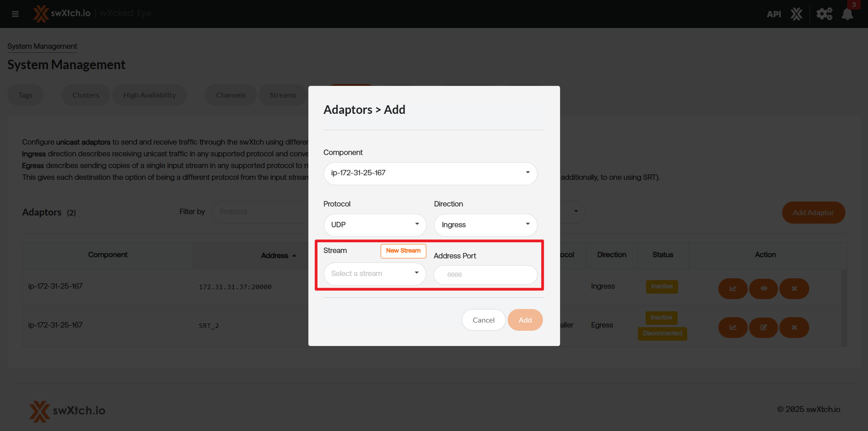Click the notifications bell icon
Viewport: 868px width, 431px height.
[847, 14]
